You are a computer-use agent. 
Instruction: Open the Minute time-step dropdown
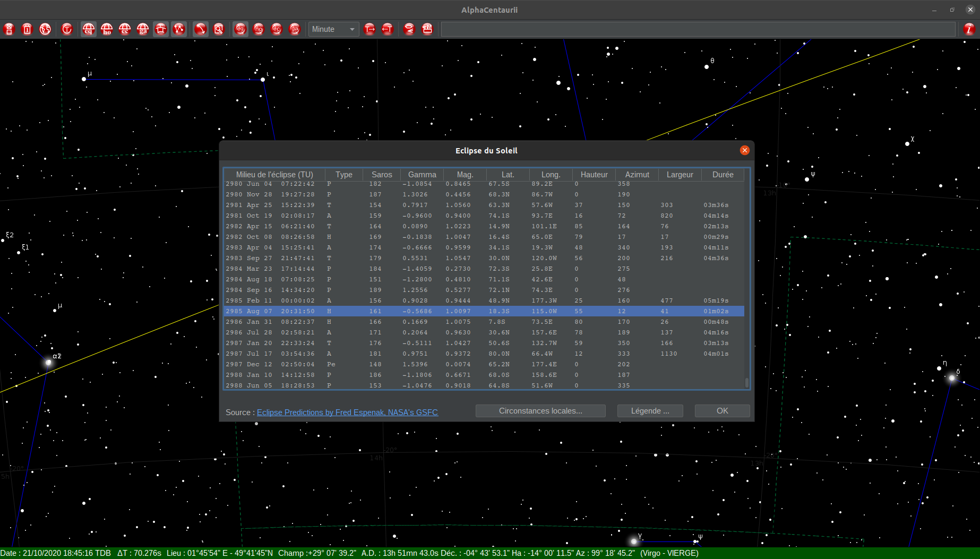pyautogui.click(x=333, y=29)
